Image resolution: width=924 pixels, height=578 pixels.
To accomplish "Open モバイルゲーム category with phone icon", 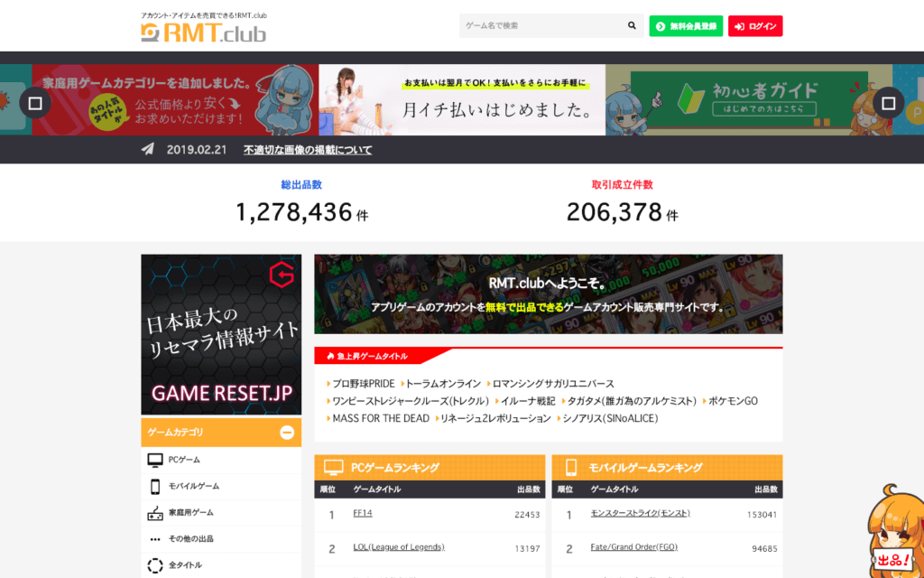I will (221, 486).
